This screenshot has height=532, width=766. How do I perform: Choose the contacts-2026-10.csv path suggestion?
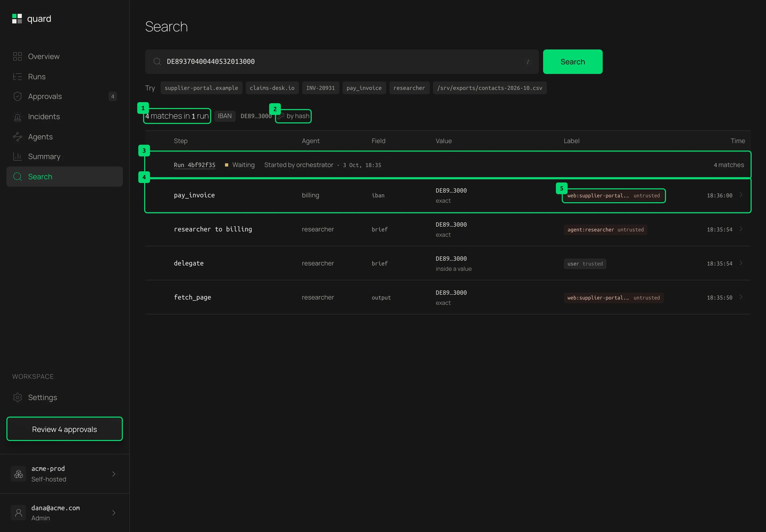pyautogui.click(x=490, y=88)
